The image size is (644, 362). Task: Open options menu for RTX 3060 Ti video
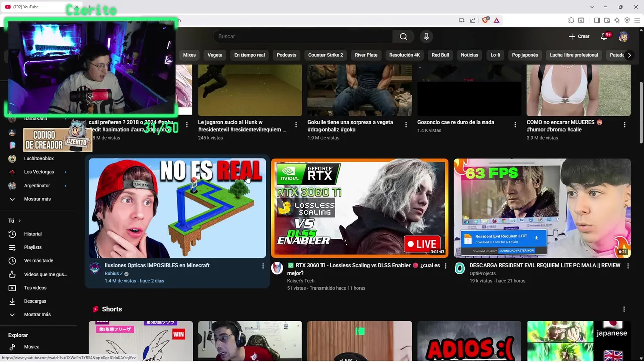click(x=445, y=266)
